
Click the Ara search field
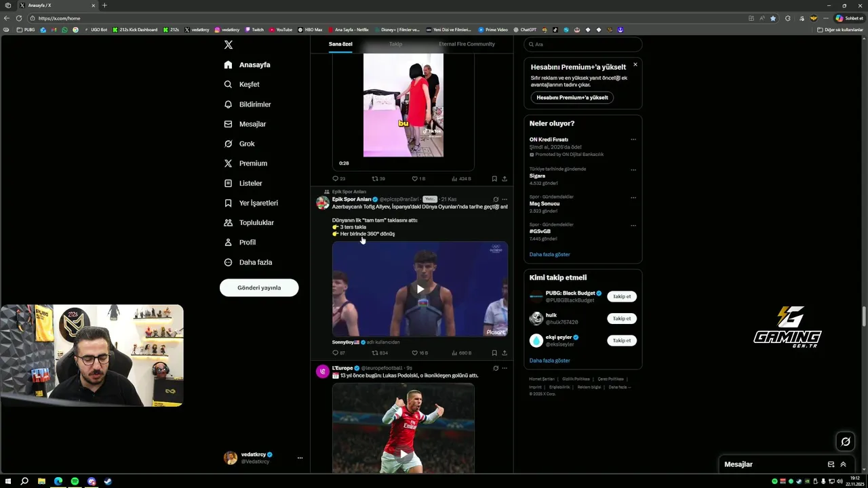(583, 44)
